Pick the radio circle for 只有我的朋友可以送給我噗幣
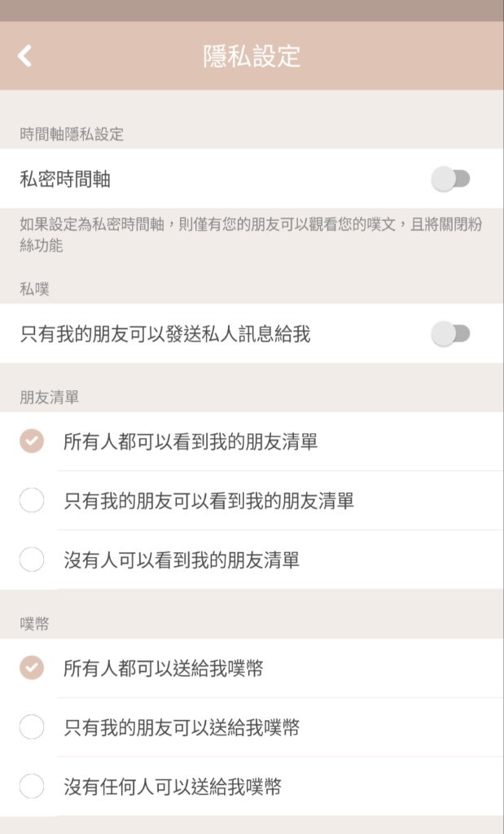The image size is (504, 834). pyautogui.click(x=32, y=727)
